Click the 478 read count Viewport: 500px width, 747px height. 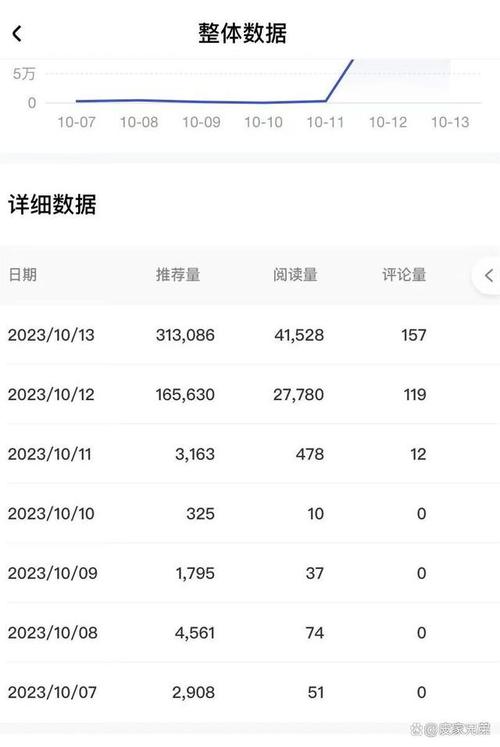click(x=310, y=454)
